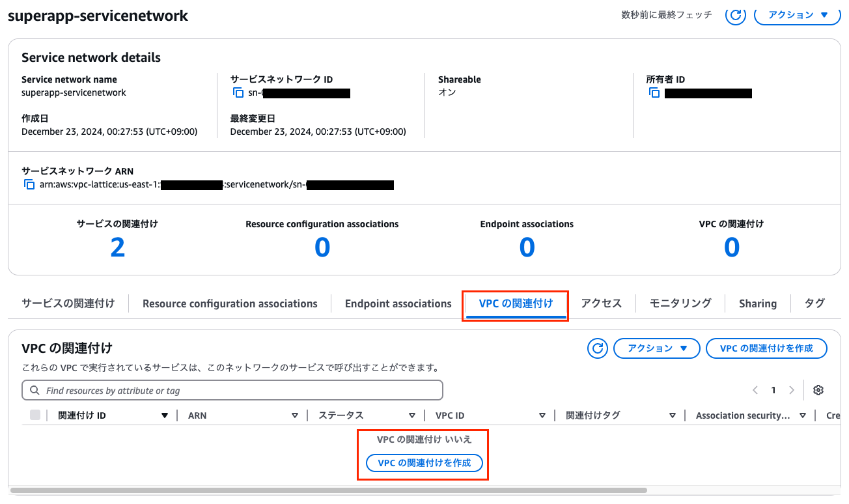Switch to Resource configuration associations tab
The image size is (849, 504).
(x=230, y=303)
